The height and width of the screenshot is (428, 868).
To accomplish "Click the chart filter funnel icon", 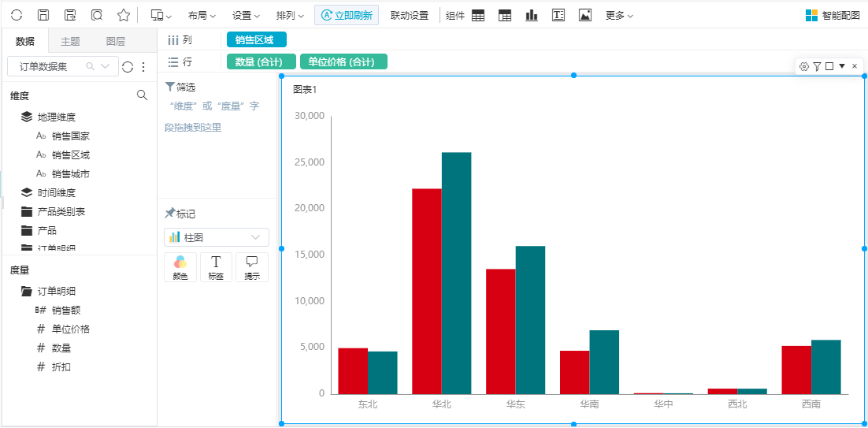I will click(x=817, y=66).
